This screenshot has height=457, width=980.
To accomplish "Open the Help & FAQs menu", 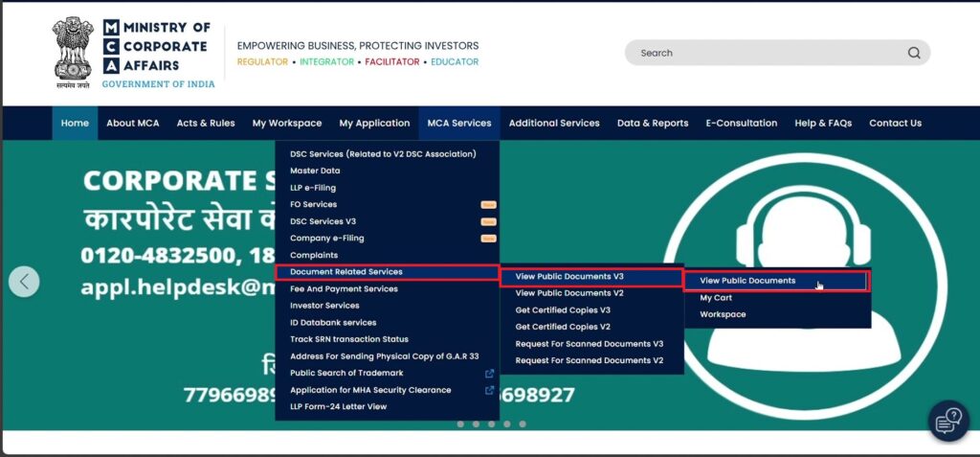I will [823, 124].
